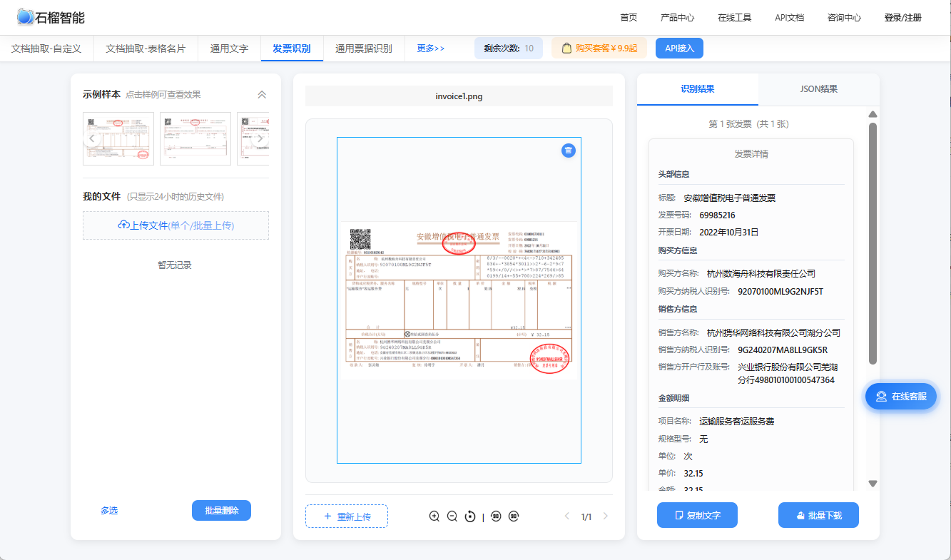Screen dimensions: 951x560
Task: Open the API文档 page
Action: click(x=789, y=18)
